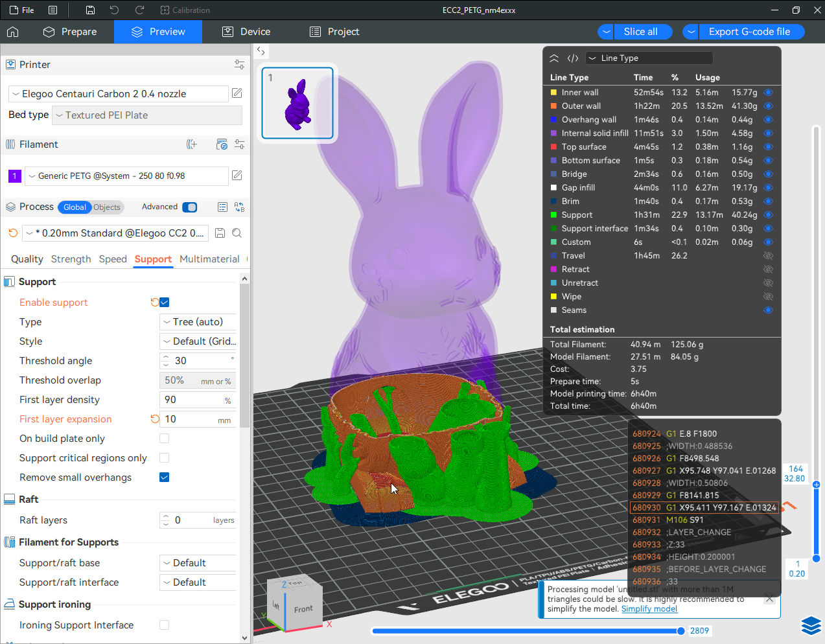The image size is (825, 644).
Task: Uncheck Enable support checkbox
Action: point(165,303)
